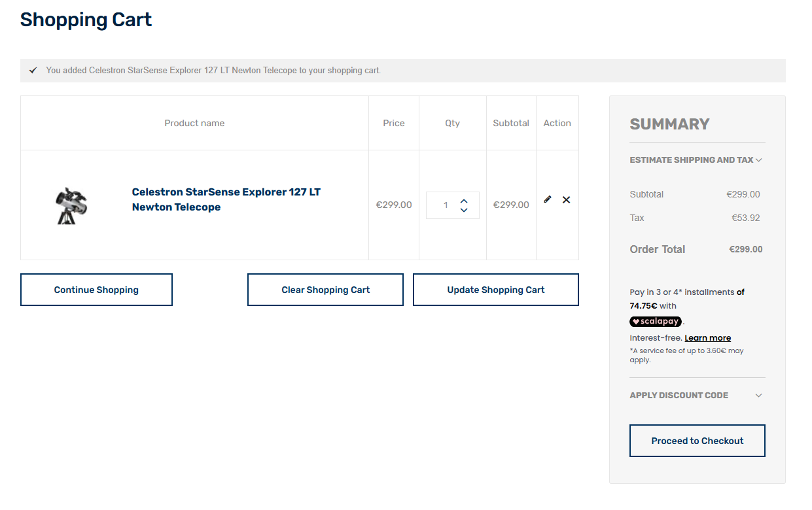
Task: Click the Subtotal column header in cart table
Action: tap(511, 123)
